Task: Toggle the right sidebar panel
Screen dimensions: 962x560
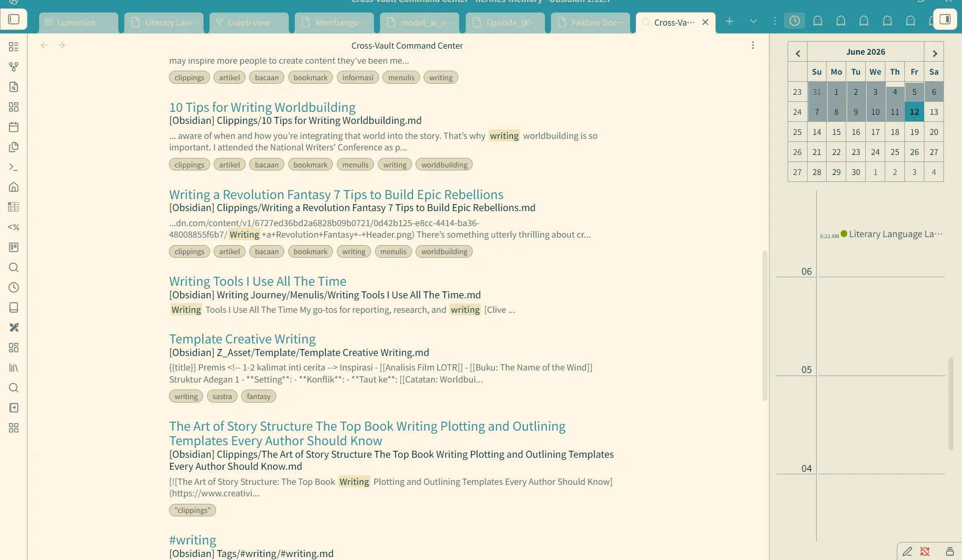Action: click(945, 20)
